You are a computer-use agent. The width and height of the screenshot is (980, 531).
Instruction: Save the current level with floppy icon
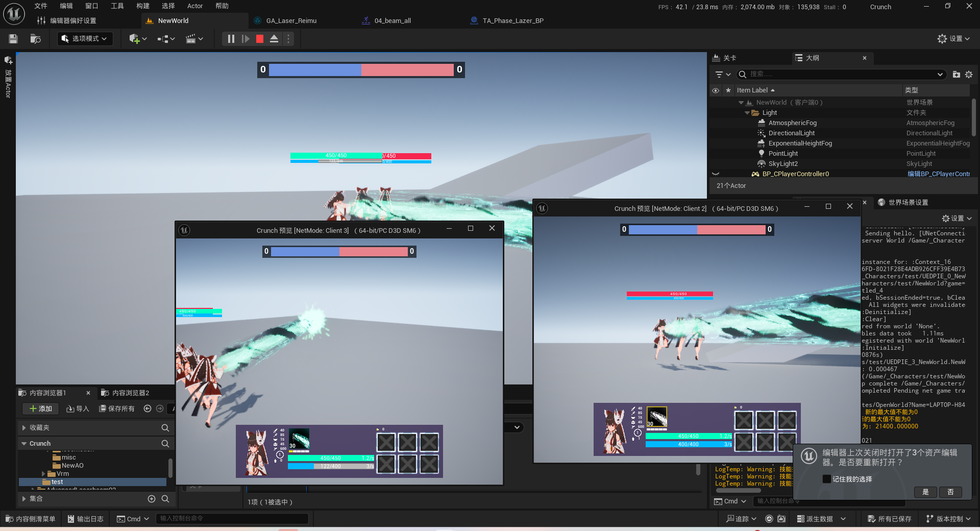[13, 39]
